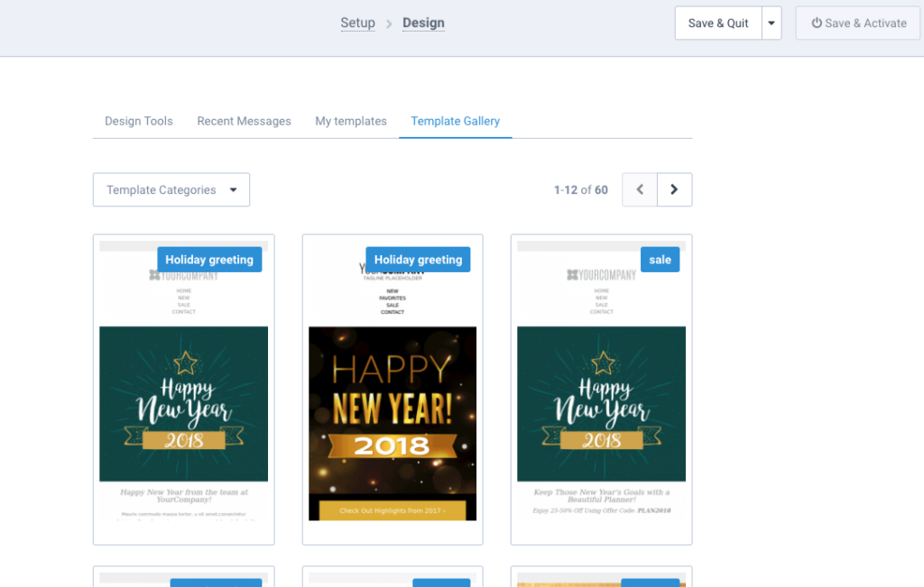Image resolution: width=924 pixels, height=587 pixels.
Task: Click the Design breadcrumb step
Action: pyautogui.click(x=424, y=23)
